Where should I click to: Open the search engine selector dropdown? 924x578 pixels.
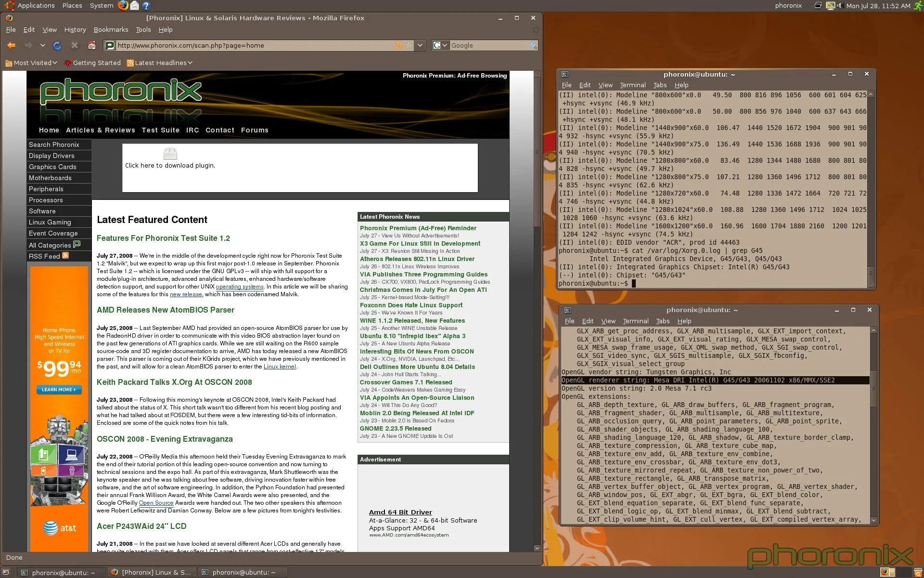pos(440,45)
